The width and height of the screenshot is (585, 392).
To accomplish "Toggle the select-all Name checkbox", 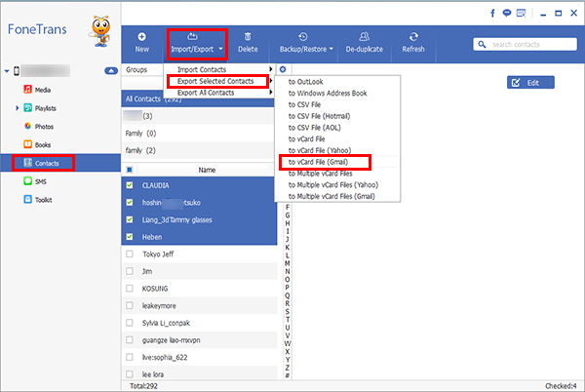I will coord(130,170).
